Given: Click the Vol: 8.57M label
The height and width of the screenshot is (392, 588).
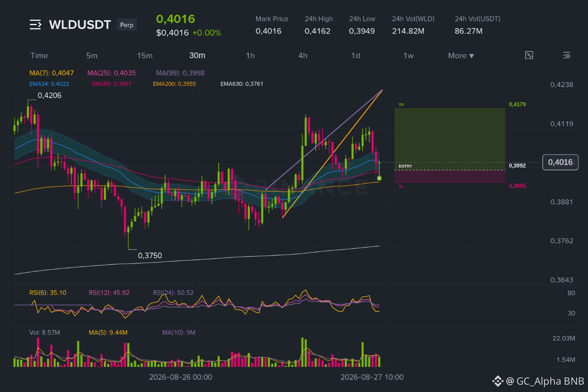Looking at the screenshot, I should (44, 333).
